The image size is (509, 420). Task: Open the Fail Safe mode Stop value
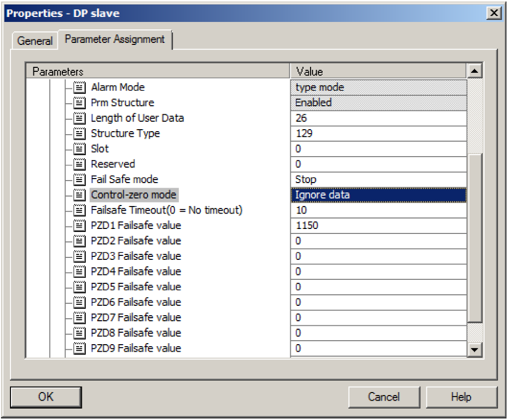[378, 180]
